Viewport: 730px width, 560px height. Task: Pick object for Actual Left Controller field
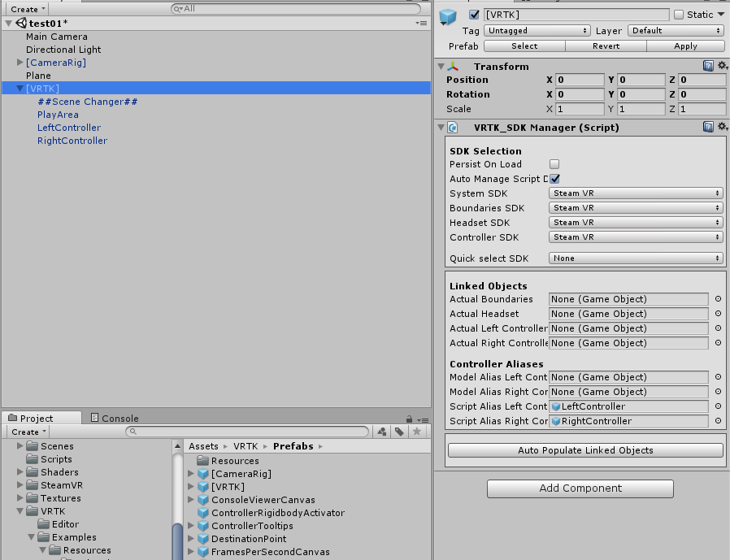pyautogui.click(x=718, y=328)
